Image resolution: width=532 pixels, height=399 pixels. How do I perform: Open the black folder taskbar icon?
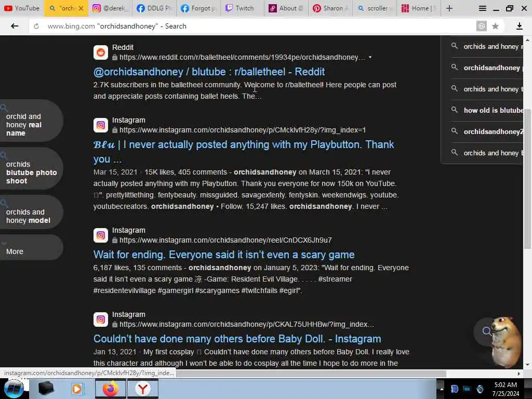click(46, 389)
